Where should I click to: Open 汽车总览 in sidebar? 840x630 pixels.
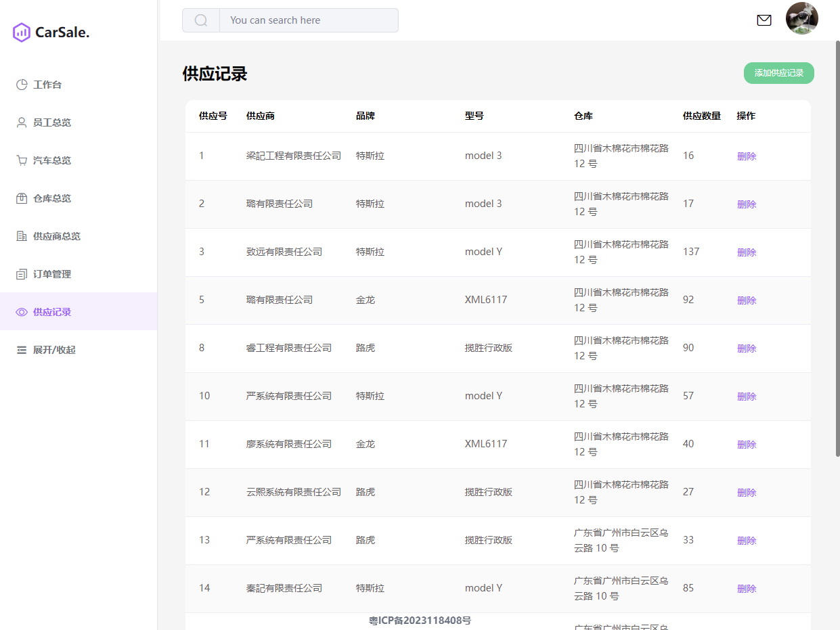(x=79, y=160)
